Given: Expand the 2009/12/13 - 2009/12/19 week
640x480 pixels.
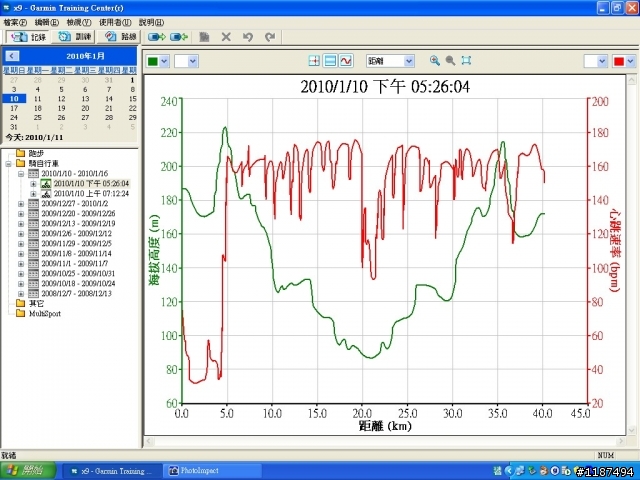Looking at the screenshot, I should click(21, 224).
